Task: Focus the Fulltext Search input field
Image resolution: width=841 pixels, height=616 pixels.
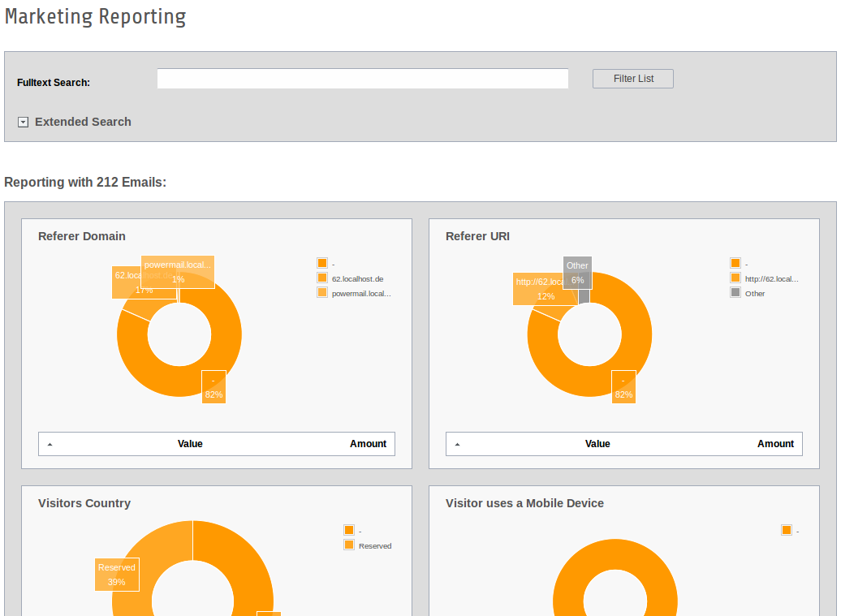Action: coord(362,79)
